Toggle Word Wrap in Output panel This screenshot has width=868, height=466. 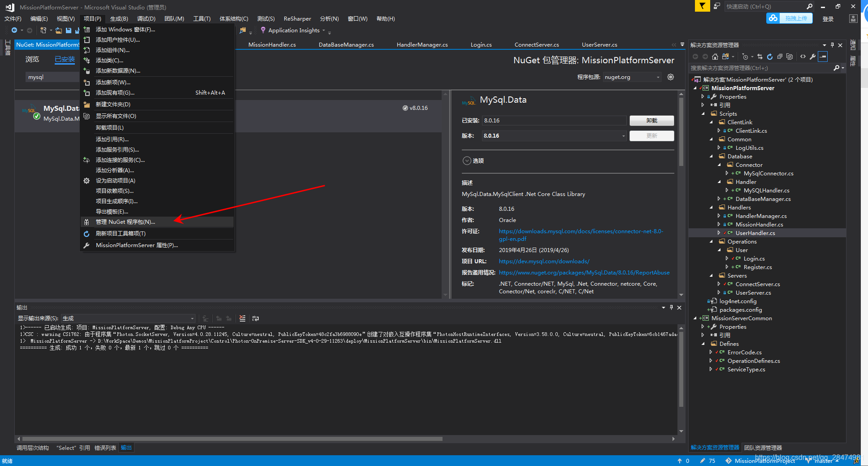pos(256,318)
